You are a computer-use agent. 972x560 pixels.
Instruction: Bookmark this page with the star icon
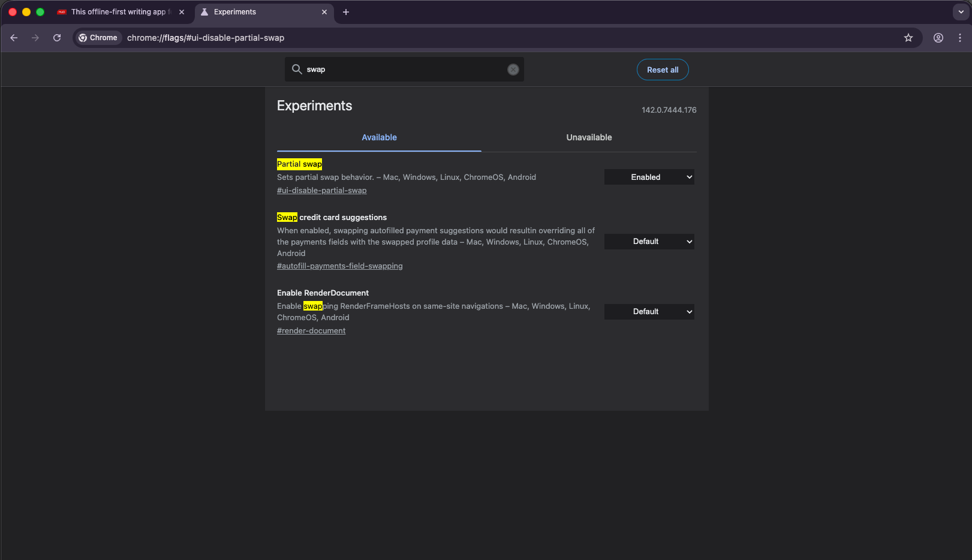click(908, 38)
